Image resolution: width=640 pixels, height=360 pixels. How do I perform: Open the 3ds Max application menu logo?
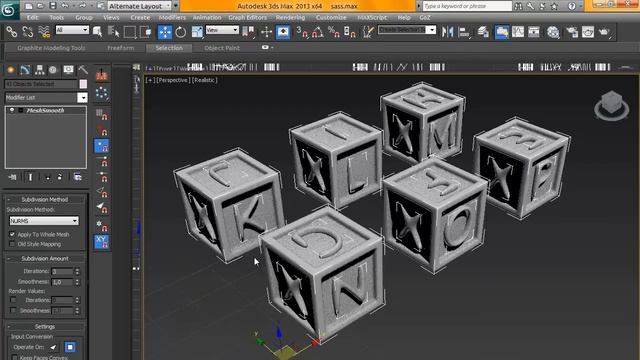pos(9,10)
